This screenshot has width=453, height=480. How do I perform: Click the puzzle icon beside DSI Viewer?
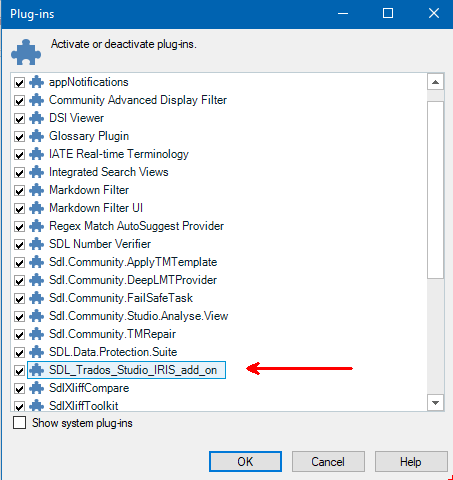(x=36, y=118)
